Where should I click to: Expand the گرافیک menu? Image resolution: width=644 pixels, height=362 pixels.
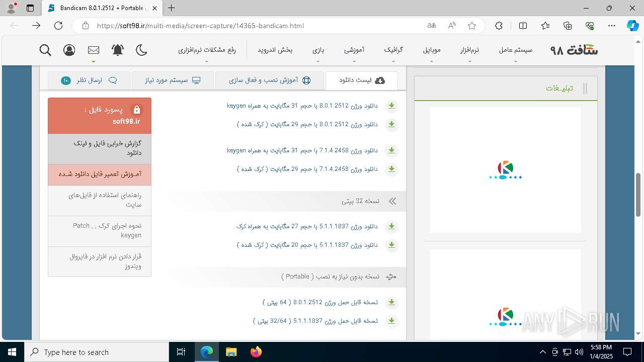(393, 50)
